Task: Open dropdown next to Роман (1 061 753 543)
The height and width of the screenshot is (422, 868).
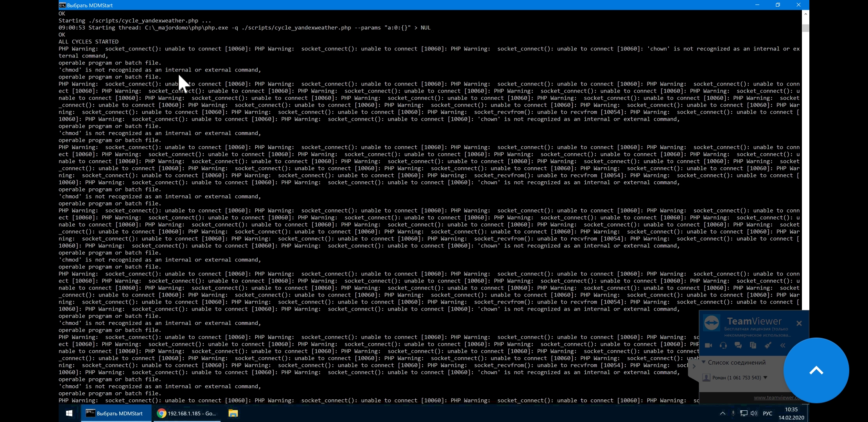Action: (765, 377)
